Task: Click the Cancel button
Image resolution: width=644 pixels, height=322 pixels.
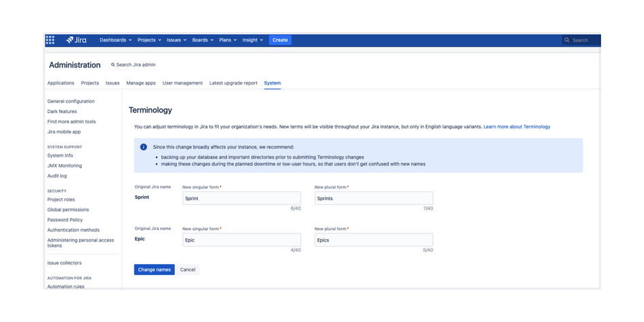Action: click(x=188, y=270)
